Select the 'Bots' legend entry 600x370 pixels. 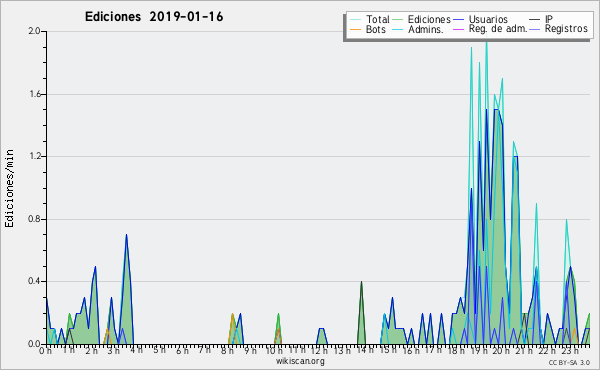(x=375, y=29)
